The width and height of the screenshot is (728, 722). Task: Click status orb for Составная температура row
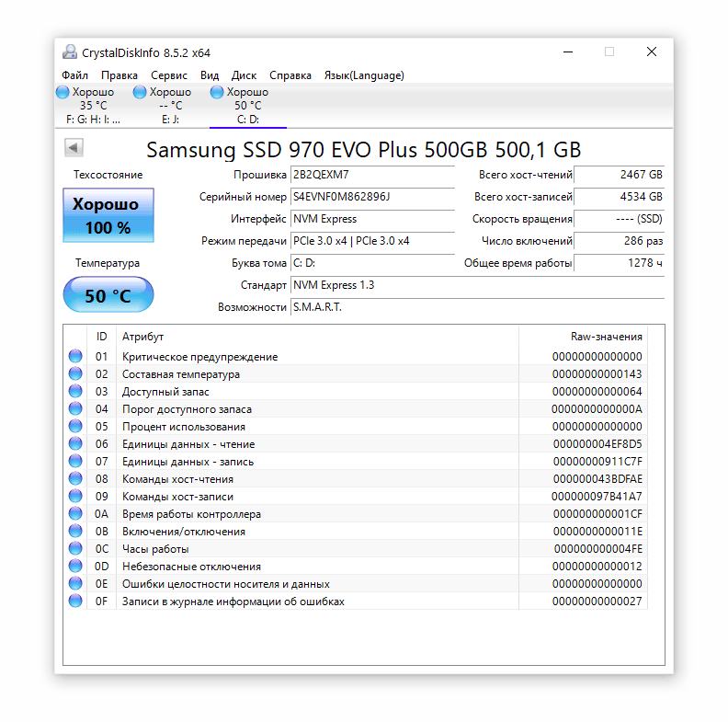pos(75,374)
